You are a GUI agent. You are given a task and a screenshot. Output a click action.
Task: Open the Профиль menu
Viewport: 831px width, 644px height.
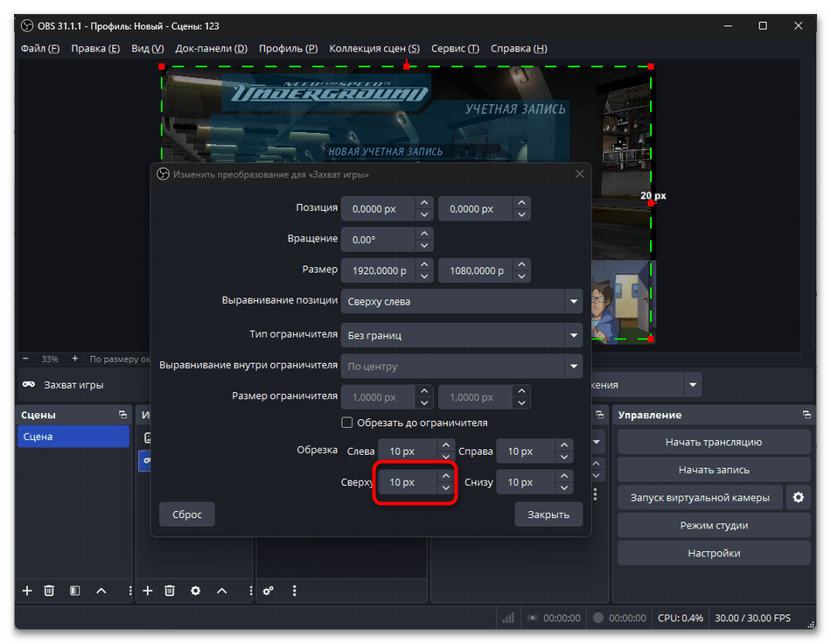tap(289, 48)
